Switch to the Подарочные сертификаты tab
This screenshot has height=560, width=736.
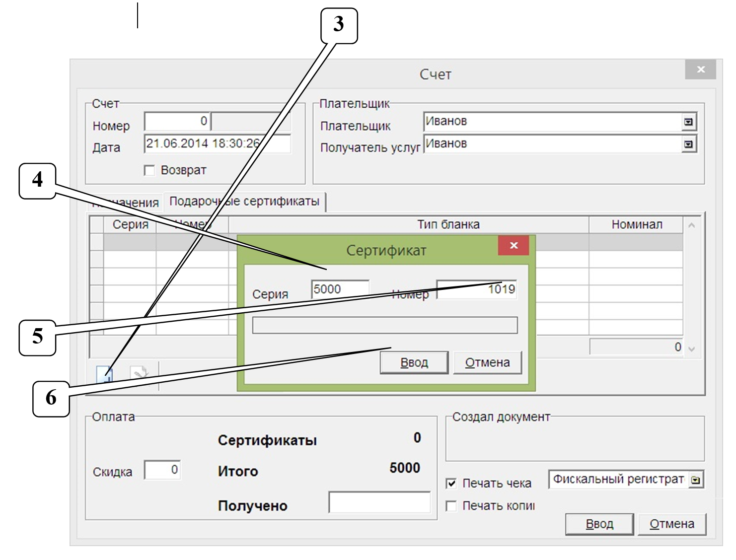click(244, 202)
